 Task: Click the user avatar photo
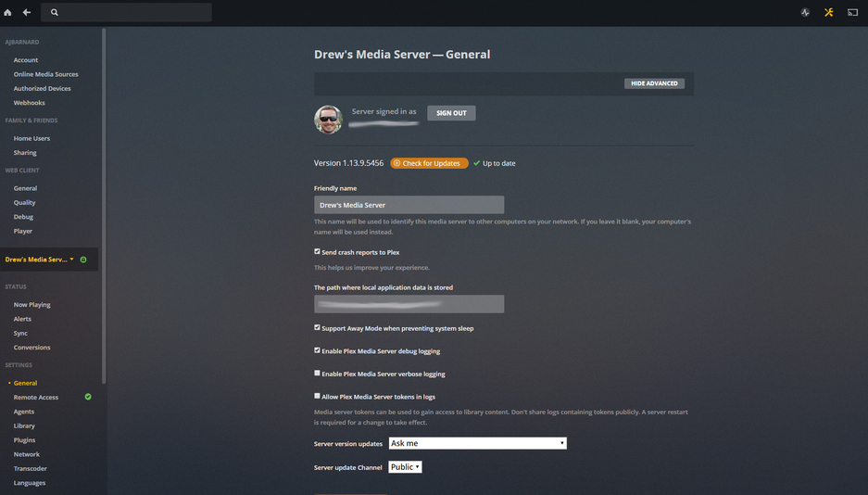328,120
